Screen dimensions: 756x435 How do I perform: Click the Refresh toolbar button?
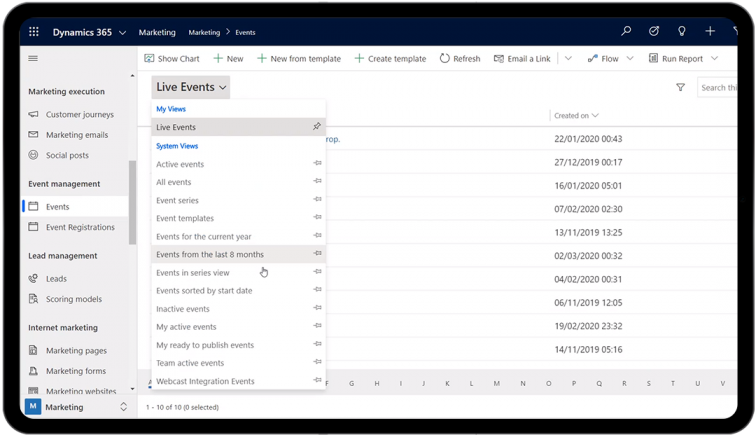(x=459, y=59)
